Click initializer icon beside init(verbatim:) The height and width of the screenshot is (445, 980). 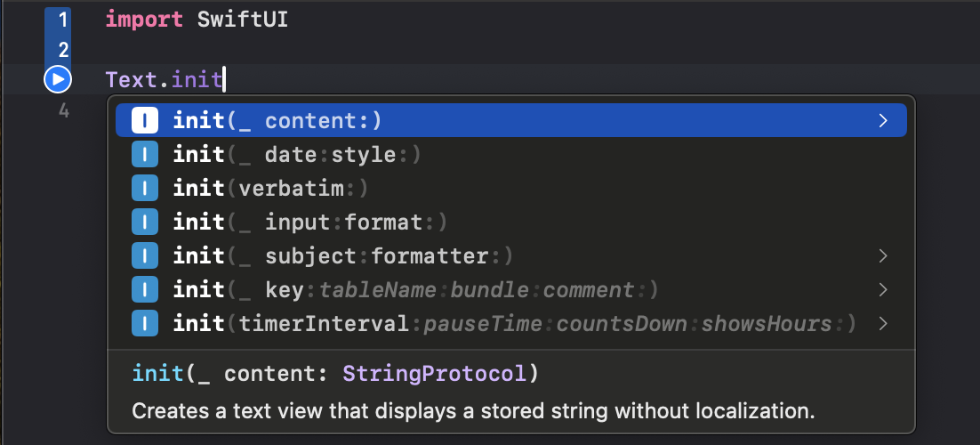pyautogui.click(x=145, y=189)
